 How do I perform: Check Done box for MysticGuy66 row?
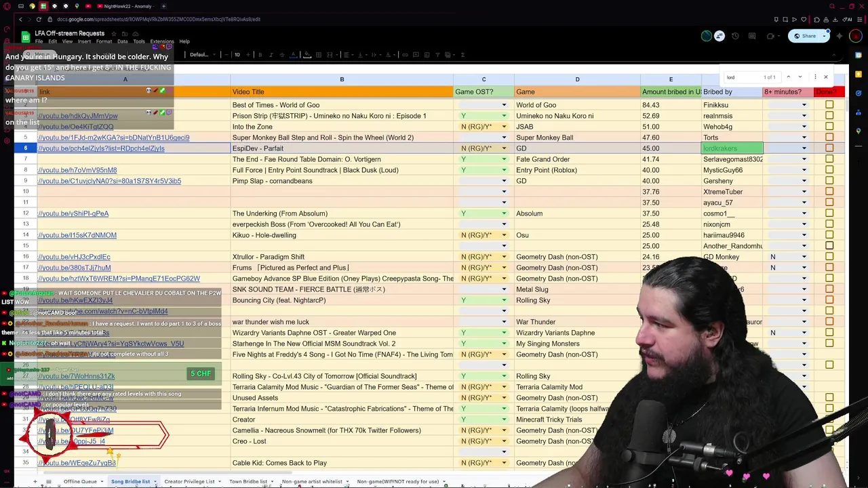click(x=829, y=170)
